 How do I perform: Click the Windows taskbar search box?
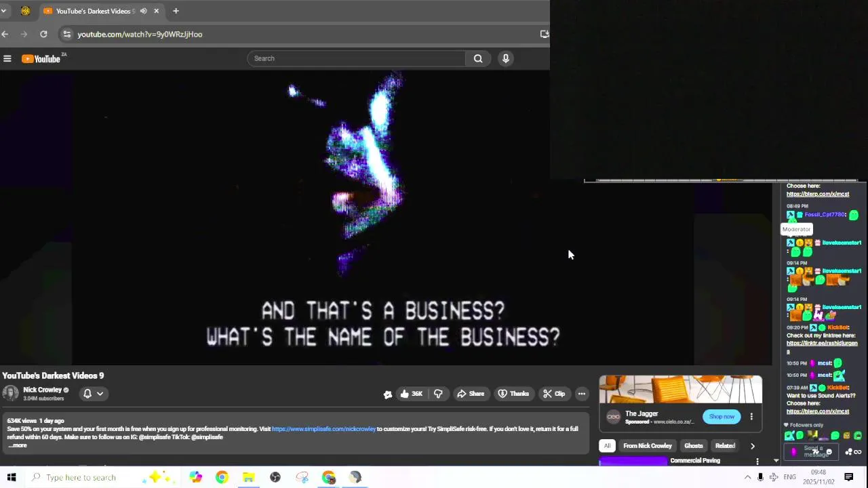click(x=102, y=477)
